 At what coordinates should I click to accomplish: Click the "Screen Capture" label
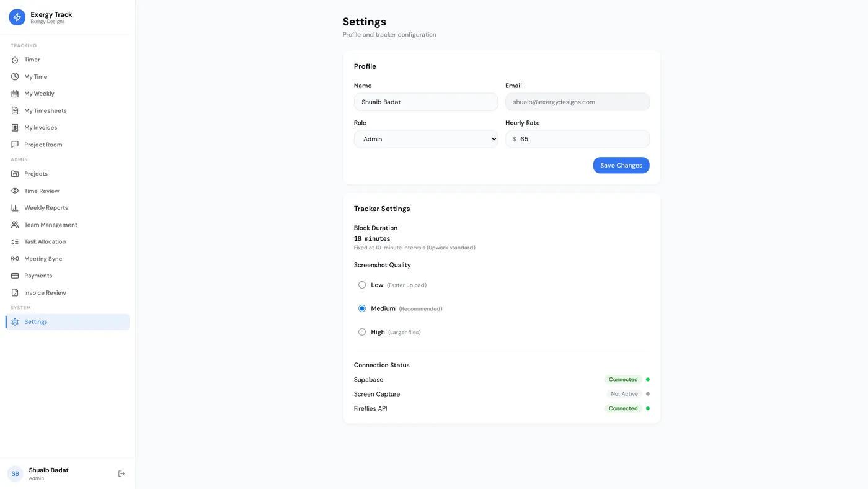pos(377,394)
